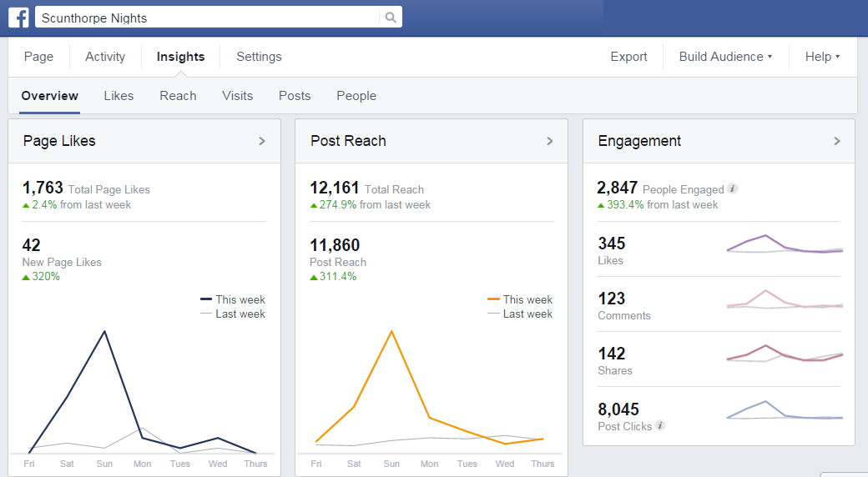
Task: Go to the People tab
Action: (356, 96)
